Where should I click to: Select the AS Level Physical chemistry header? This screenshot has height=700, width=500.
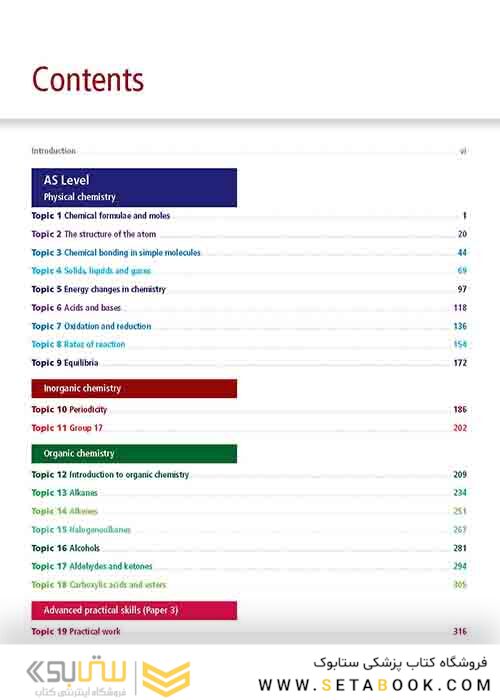[134, 188]
